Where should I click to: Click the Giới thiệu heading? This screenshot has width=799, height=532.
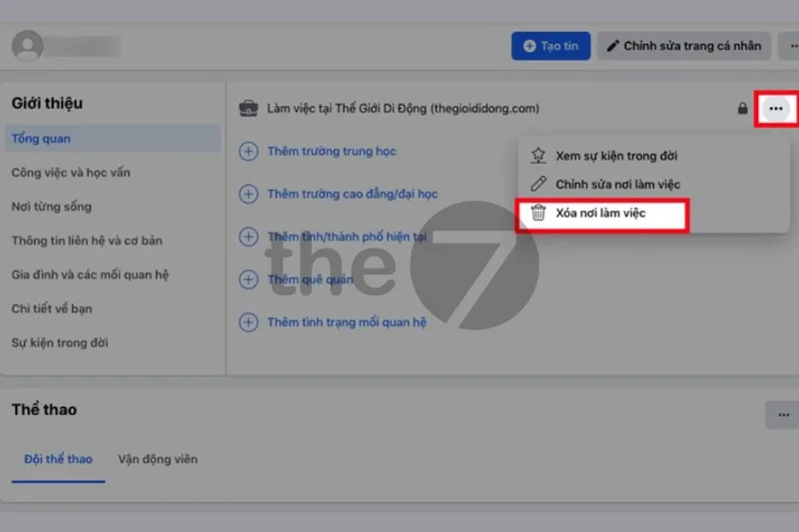pos(47,104)
